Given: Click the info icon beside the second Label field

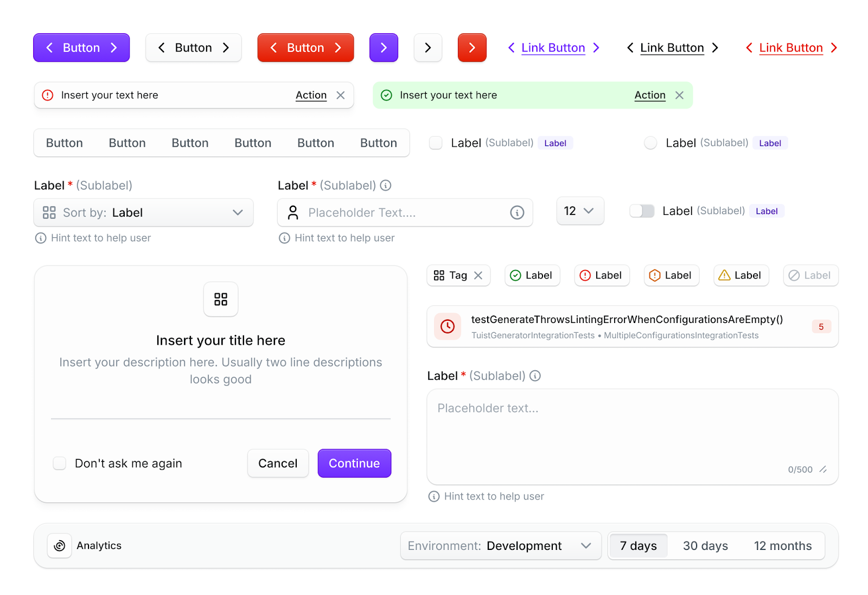Looking at the screenshot, I should (x=385, y=185).
